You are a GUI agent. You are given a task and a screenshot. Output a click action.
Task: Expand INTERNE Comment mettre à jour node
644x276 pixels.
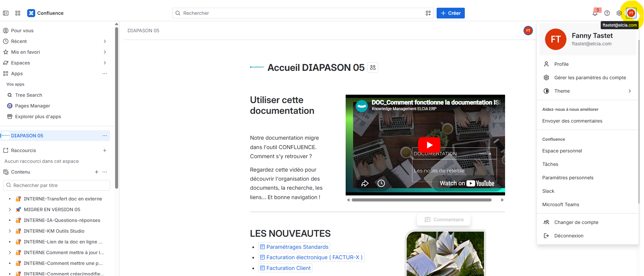point(10,252)
